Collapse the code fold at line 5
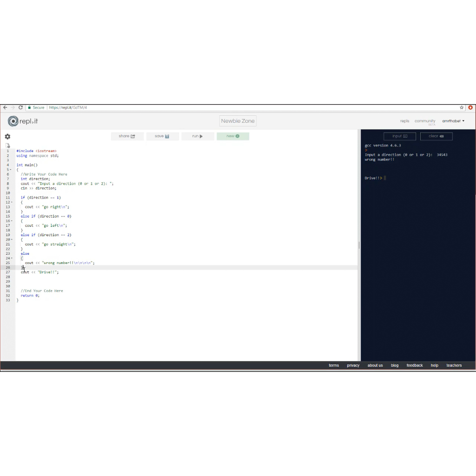Screen dimensions: 476x476 11,170
